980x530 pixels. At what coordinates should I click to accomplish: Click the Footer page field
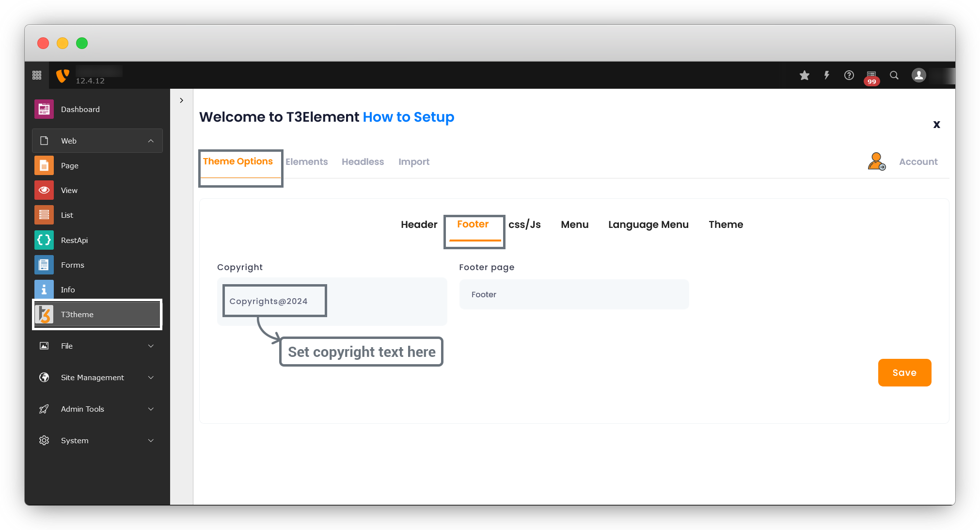[574, 294]
